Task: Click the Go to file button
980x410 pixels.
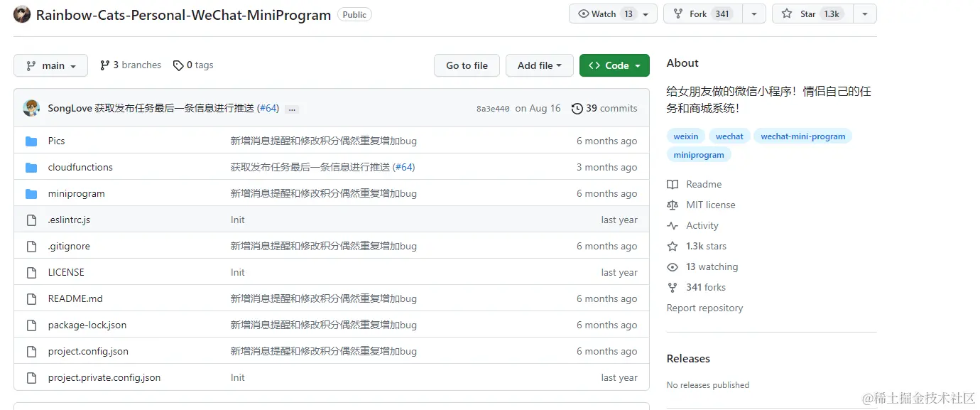Action: (467, 65)
